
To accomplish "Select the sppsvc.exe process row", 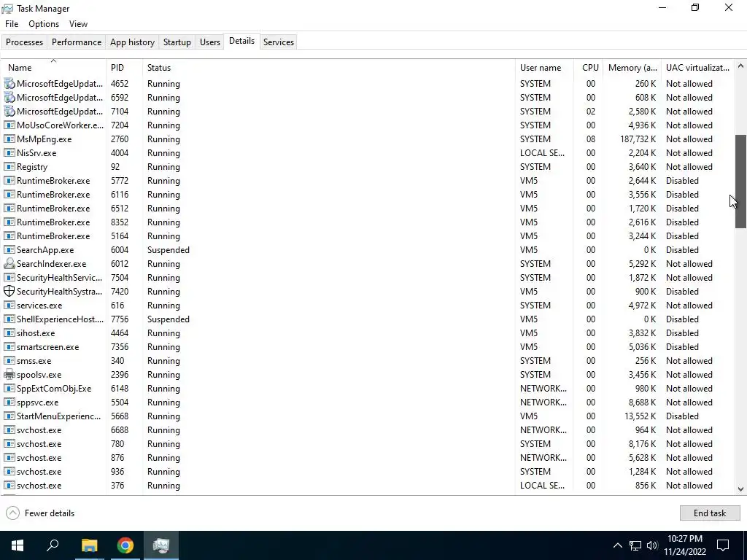I will (368, 402).
